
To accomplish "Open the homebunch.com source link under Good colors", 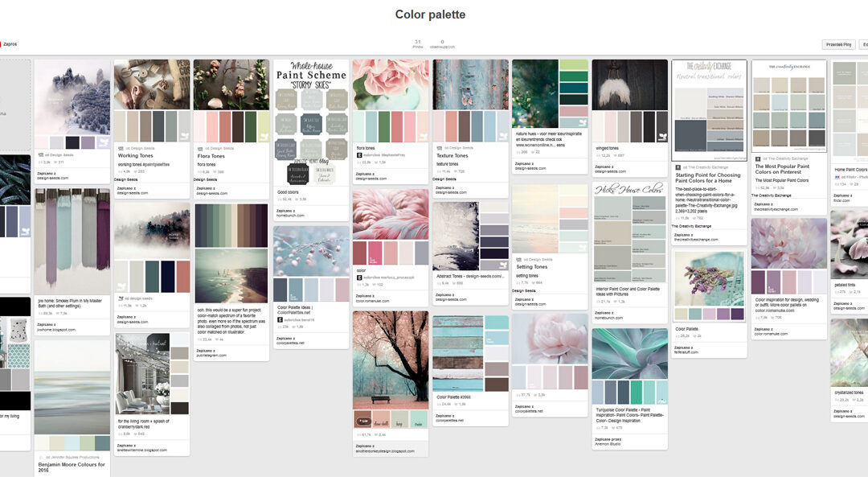I will click(x=290, y=215).
